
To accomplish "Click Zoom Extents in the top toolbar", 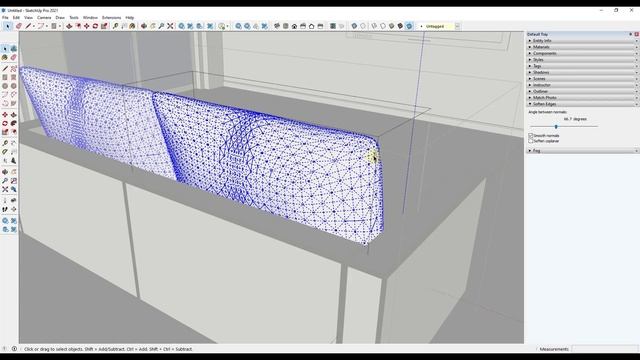I will [x=170, y=26].
